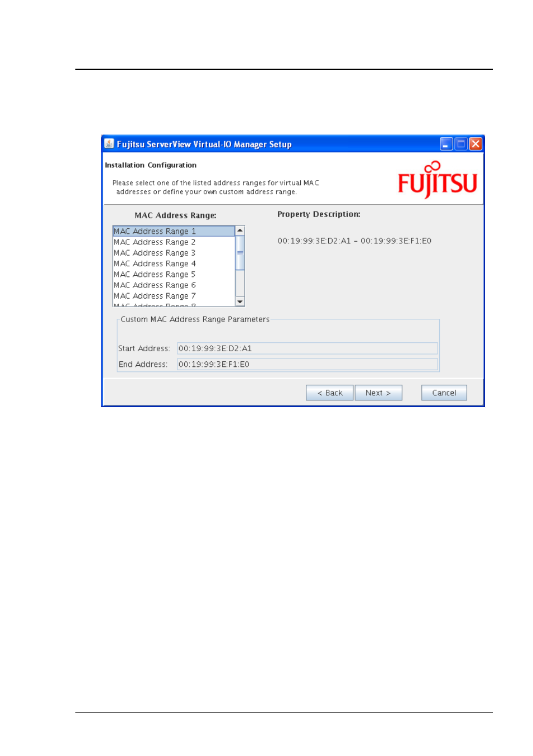This screenshot has height=756, width=533.
Task: Select MAC Address Range 7
Action: click(x=174, y=296)
